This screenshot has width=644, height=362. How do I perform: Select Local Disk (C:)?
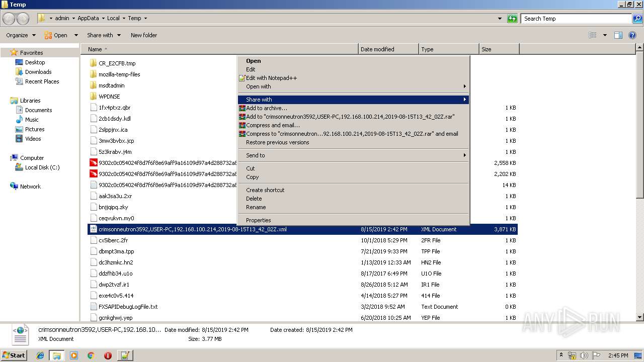coord(42,167)
